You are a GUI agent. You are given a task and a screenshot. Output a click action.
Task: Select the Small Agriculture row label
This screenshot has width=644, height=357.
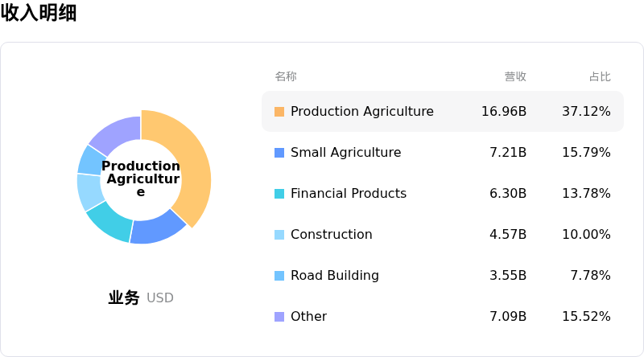[x=345, y=153]
